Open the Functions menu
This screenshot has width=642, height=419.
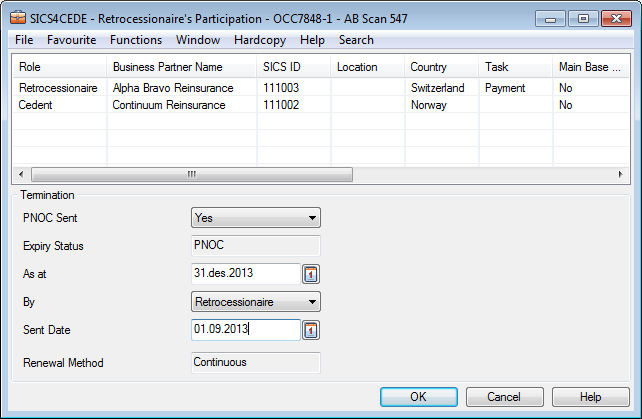(x=136, y=40)
